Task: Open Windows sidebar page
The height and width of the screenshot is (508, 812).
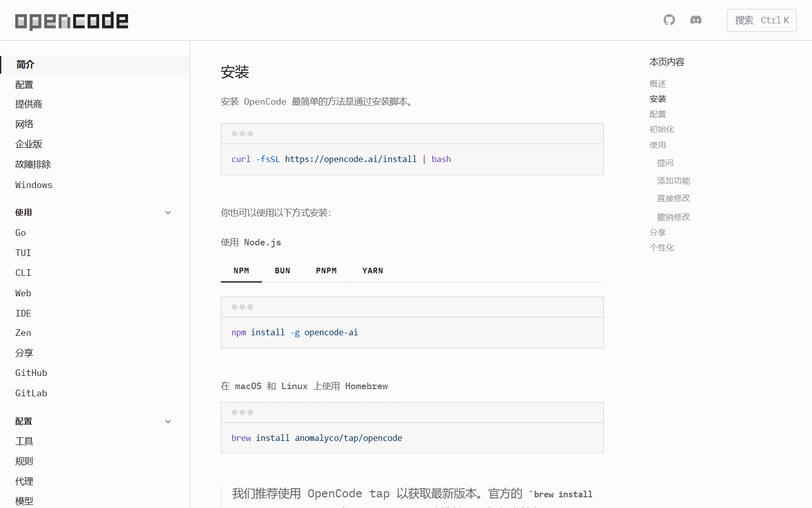Action: (x=34, y=185)
